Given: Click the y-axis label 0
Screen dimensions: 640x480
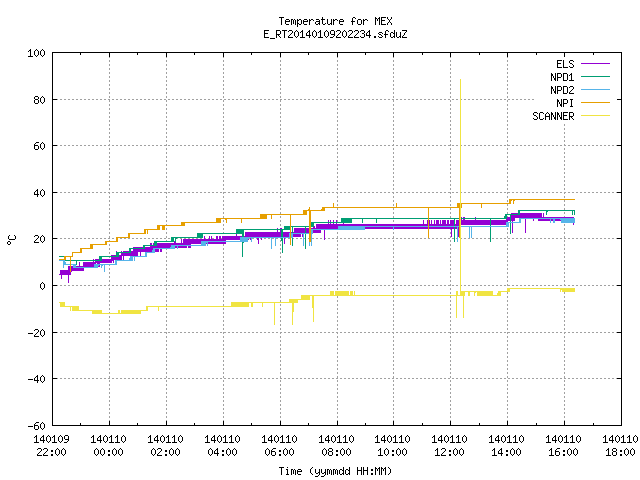Looking at the screenshot, I should pyautogui.click(x=42, y=286).
